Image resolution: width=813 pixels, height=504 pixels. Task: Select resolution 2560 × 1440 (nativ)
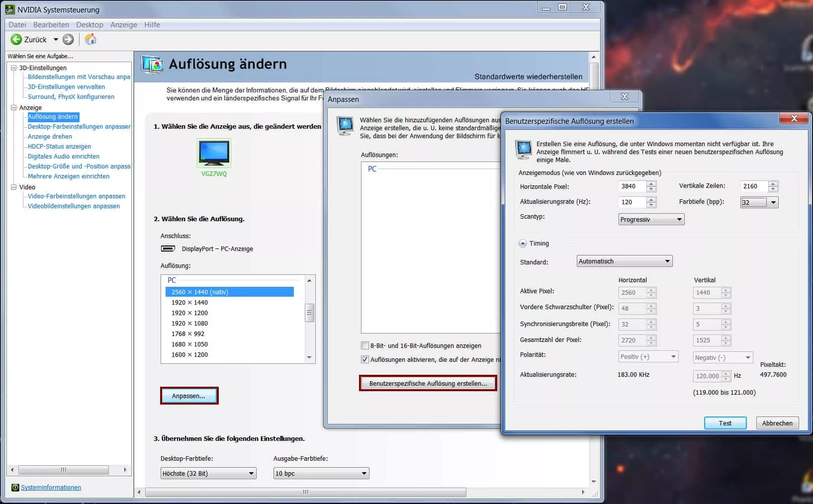(x=230, y=292)
